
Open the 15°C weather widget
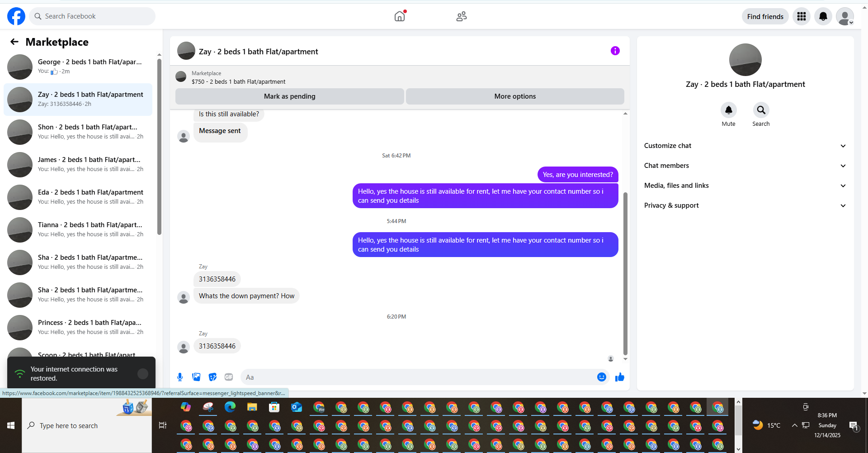pyautogui.click(x=767, y=425)
